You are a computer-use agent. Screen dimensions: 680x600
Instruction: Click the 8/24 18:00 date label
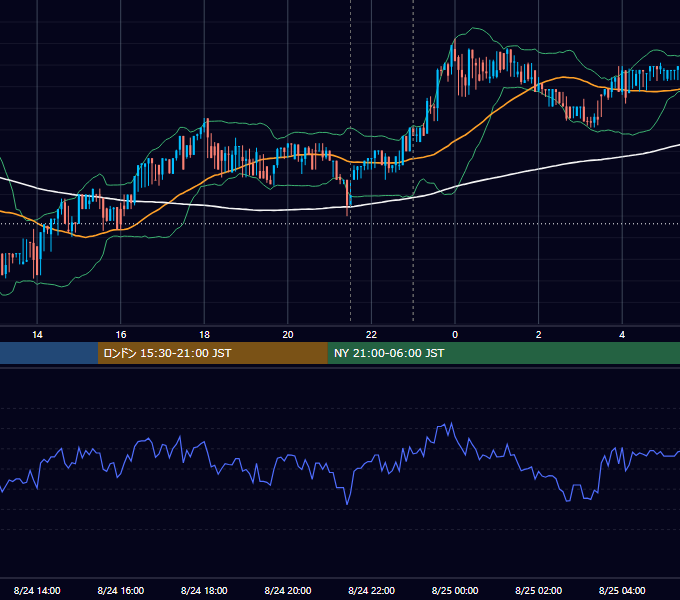click(x=204, y=590)
